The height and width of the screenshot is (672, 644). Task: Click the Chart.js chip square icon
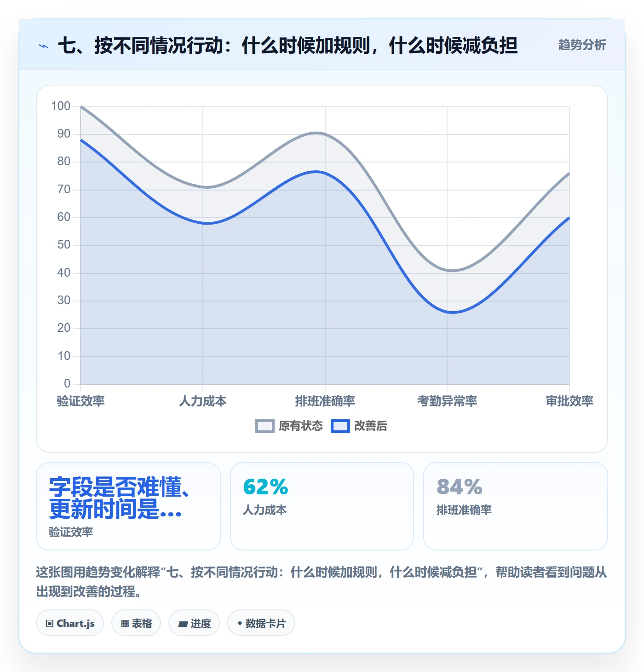(50, 624)
